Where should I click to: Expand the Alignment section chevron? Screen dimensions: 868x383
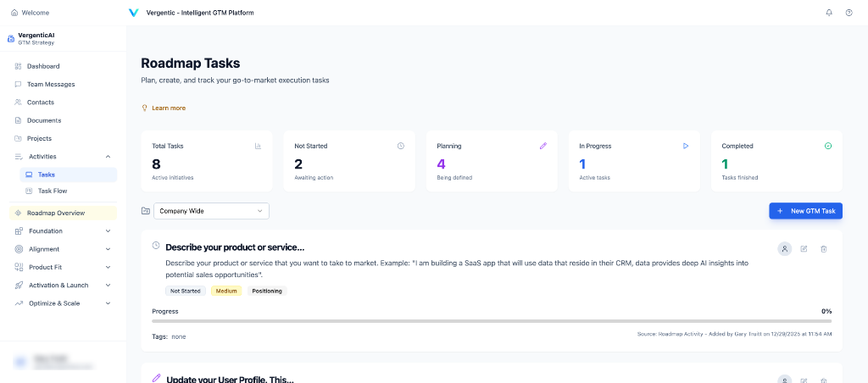pyautogui.click(x=108, y=249)
